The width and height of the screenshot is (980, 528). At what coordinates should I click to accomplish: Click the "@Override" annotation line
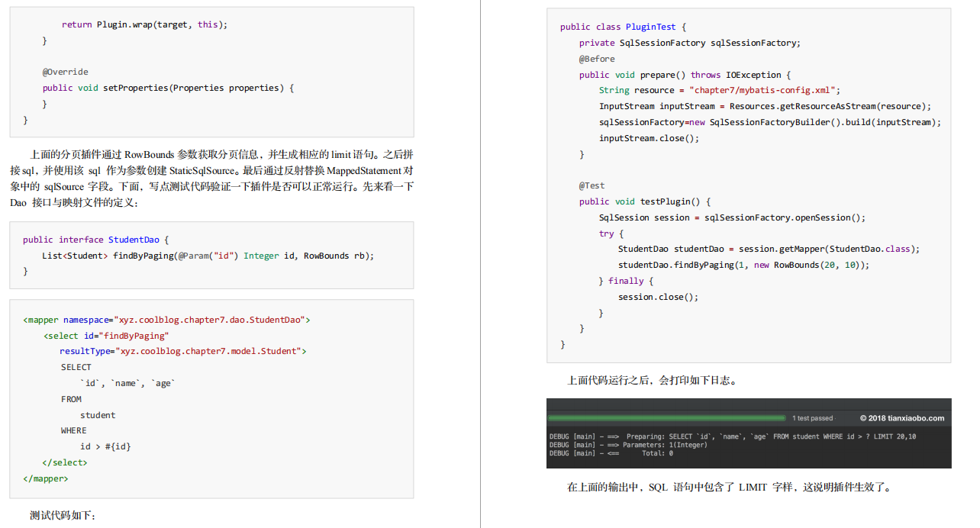[66, 72]
